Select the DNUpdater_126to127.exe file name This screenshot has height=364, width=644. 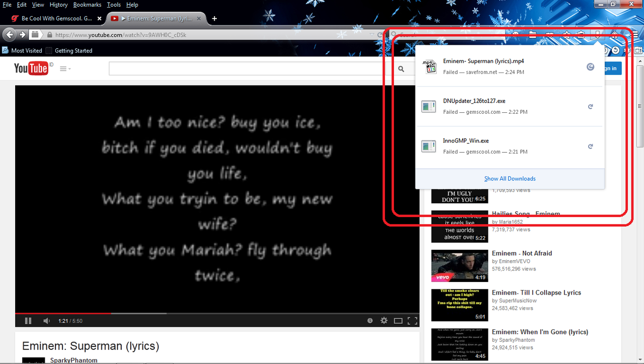474,101
